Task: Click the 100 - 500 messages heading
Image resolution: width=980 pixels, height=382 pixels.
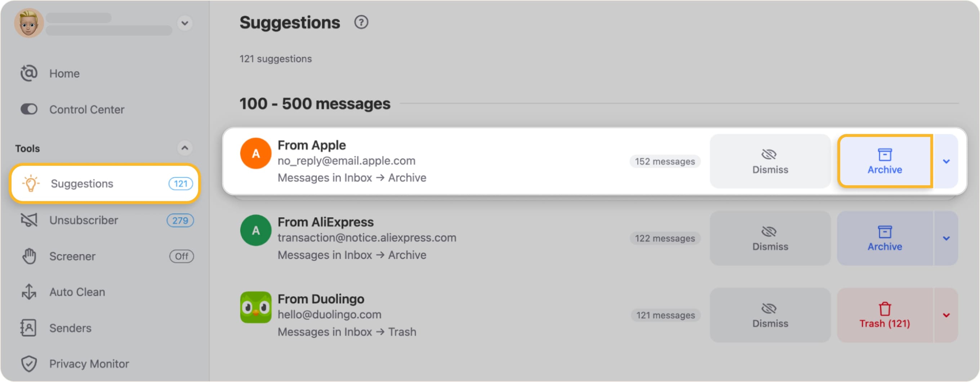Action: coord(315,103)
